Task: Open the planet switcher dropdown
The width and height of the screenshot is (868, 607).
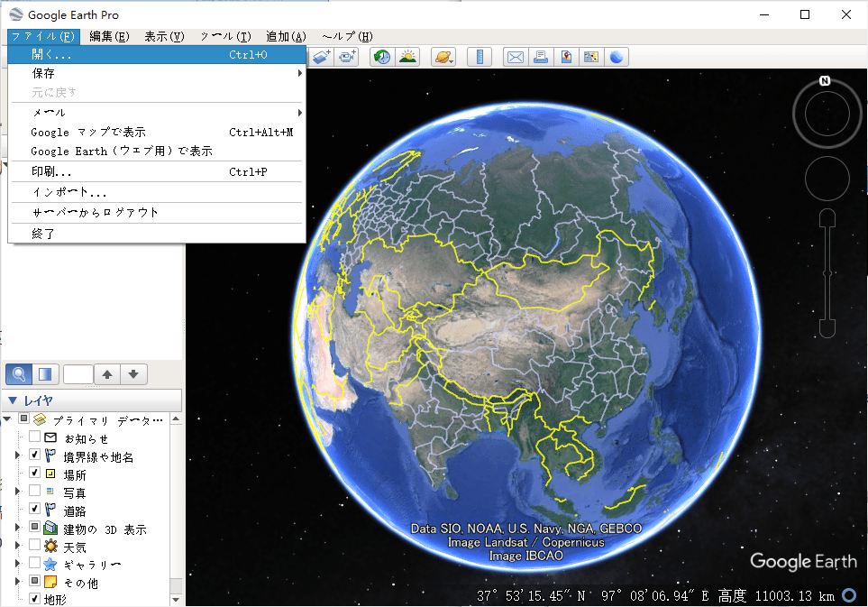Action: tap(443, 56)
